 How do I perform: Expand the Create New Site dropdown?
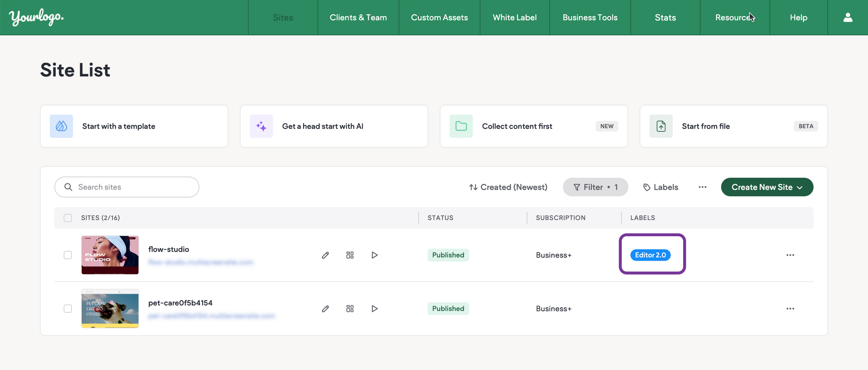point(767,187)
